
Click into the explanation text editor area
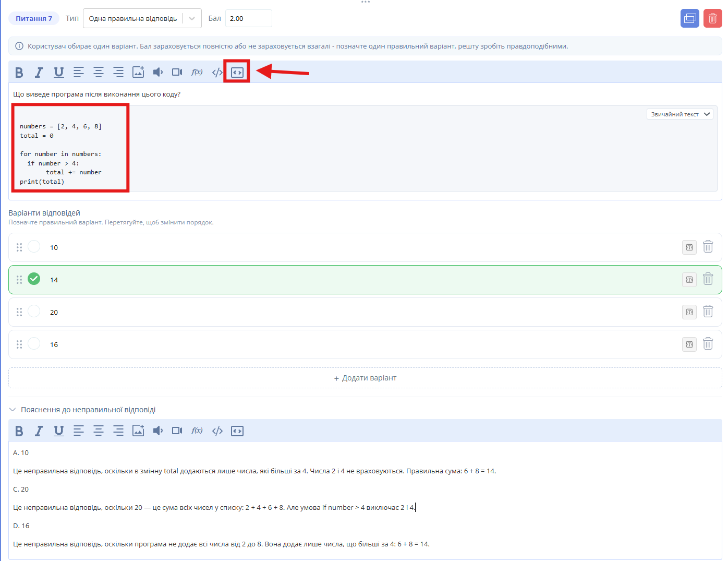[x=365, y=500]
